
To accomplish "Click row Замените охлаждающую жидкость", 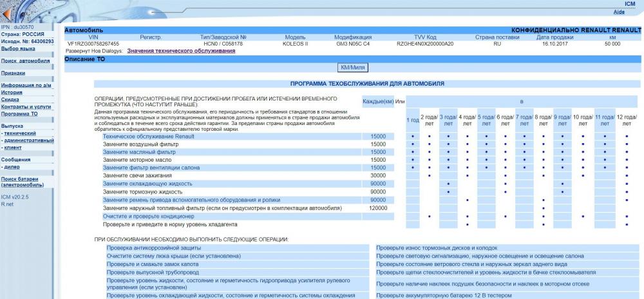I will tap(232, 184).
